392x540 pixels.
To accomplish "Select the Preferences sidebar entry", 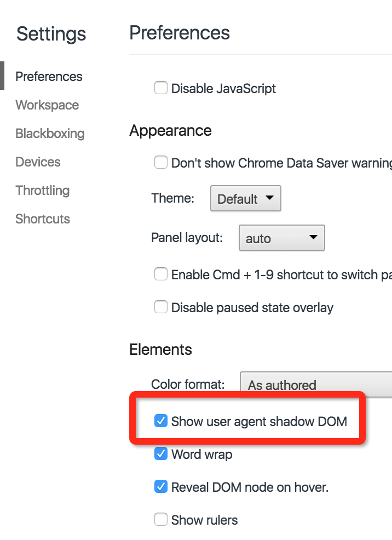I will 49,76.
